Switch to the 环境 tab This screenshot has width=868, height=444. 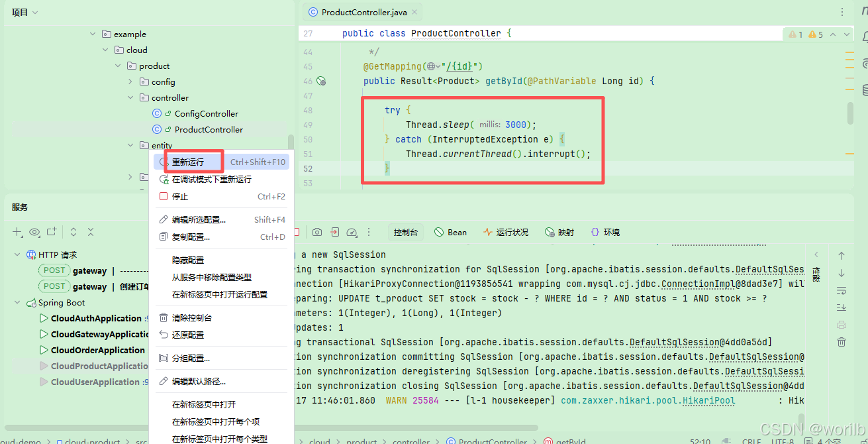tap(605, 232)
